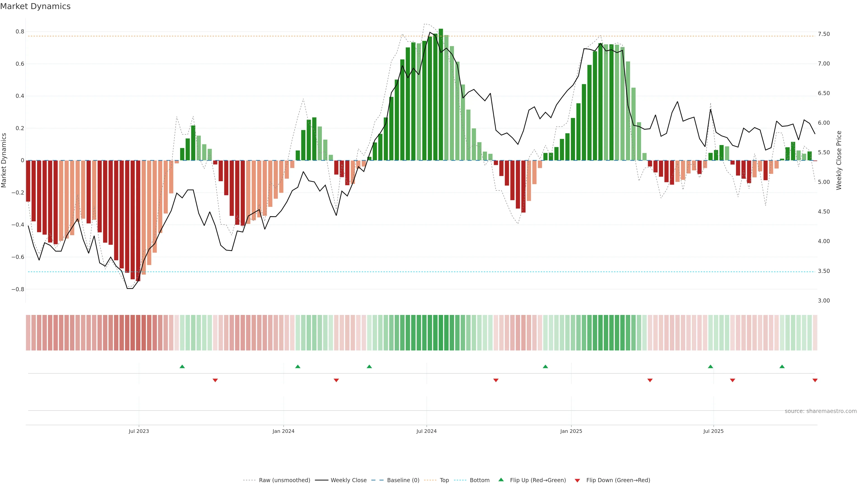The width and height of the screenshot is (868, 488).
Task: Click the earliest green flip-up marker in 2023
Action: pyautogui.click(x=182, y=366)
